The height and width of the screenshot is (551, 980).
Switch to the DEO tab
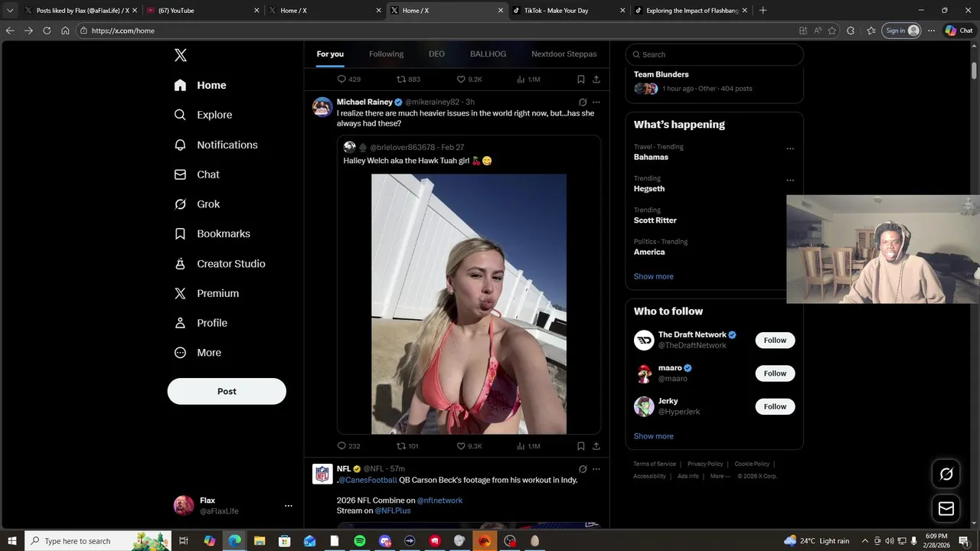point(436,54)
